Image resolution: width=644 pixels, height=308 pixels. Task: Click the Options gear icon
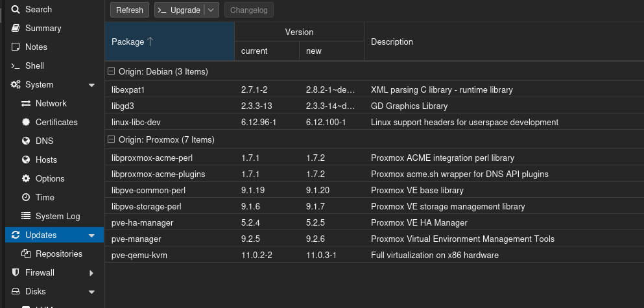click(x=26, y=179)
